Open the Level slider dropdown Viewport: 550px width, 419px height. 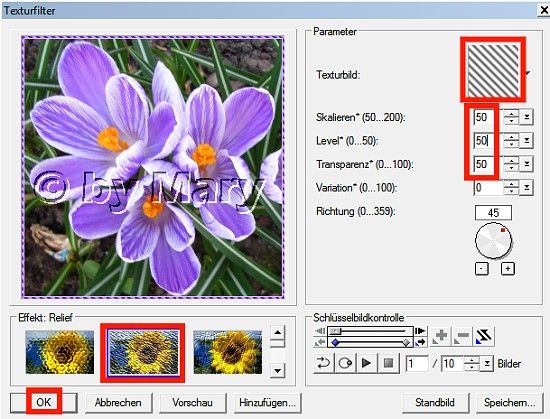click(526, 141)
